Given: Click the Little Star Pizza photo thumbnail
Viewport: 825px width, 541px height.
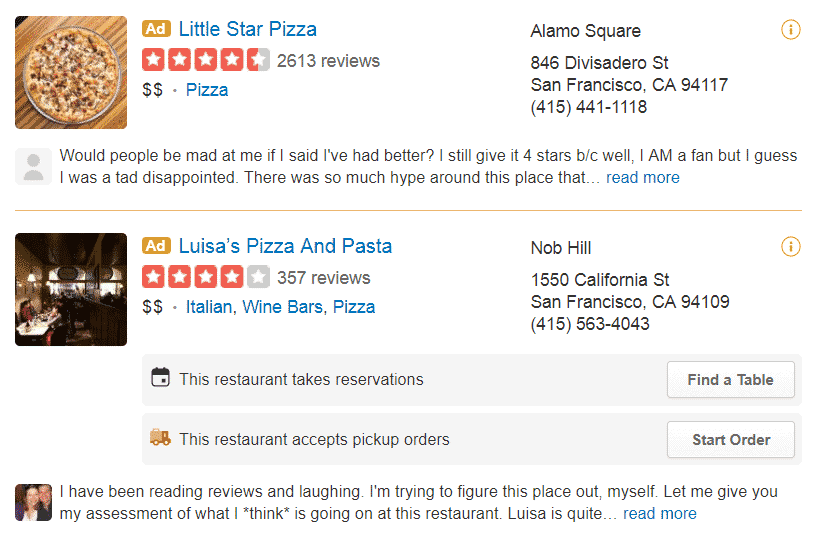Looking at the screenshot, I should click(x=71, y=72).
